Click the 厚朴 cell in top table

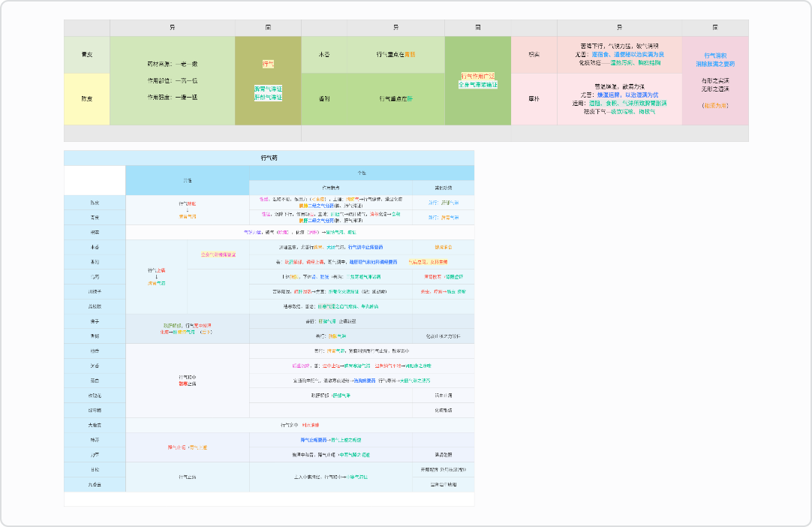pyautogui.click(x=534, y=98)
